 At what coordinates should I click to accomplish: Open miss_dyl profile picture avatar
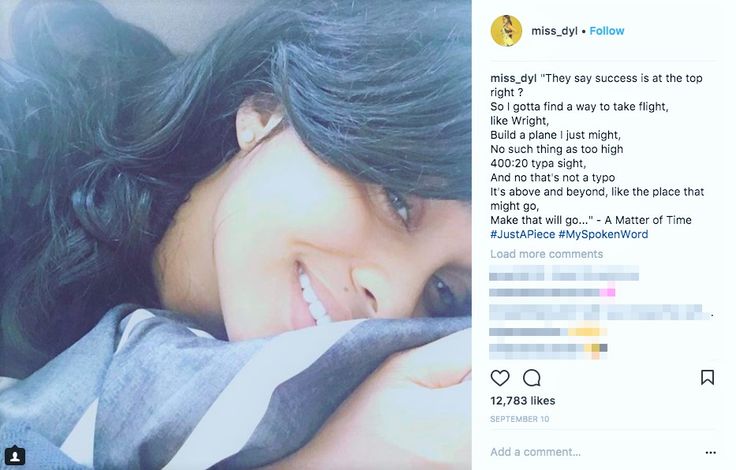tap(506, 31)
